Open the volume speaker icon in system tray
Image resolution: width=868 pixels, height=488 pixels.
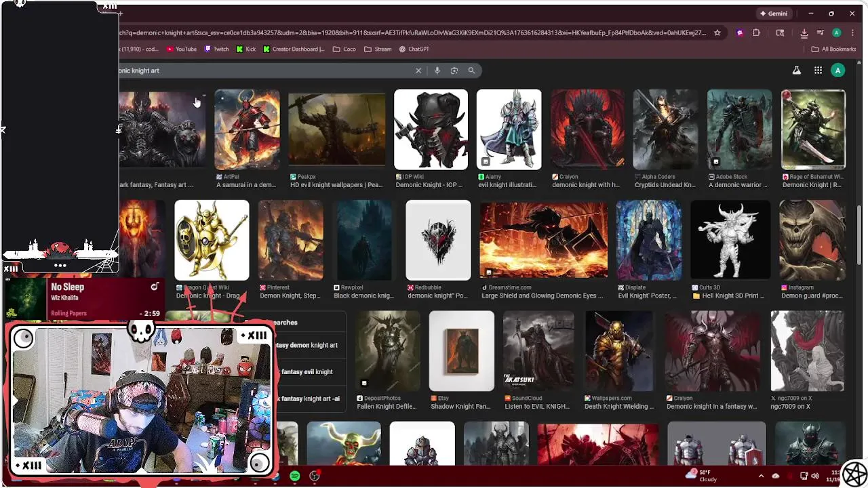point(815,476)
